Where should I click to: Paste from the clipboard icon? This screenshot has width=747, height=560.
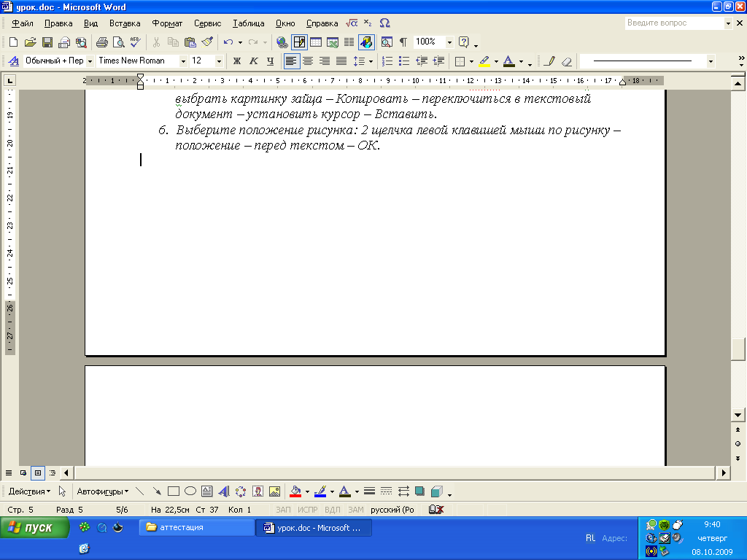pyautogui.click(x=190, y=42)
